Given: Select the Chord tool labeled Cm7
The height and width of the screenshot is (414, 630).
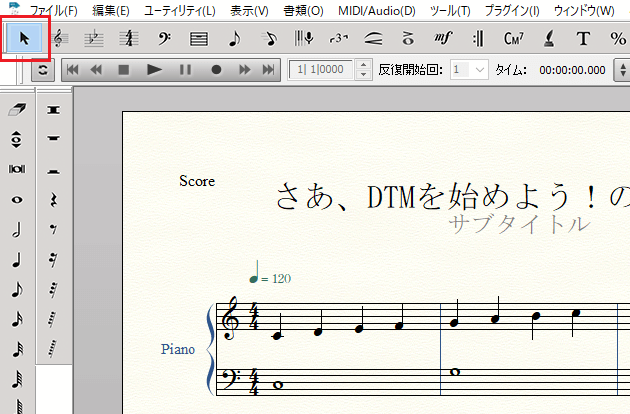Looking at the screenshot, I should coord(514,40).
